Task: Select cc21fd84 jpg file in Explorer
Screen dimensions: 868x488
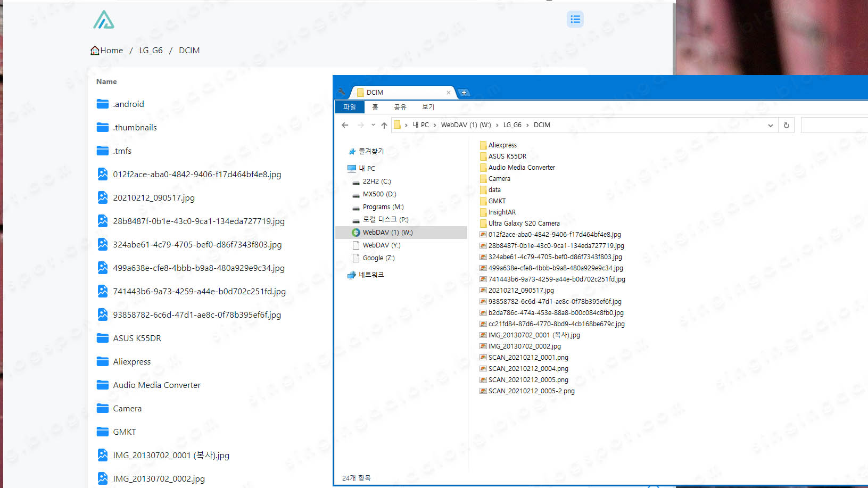Action: (556, 324)
